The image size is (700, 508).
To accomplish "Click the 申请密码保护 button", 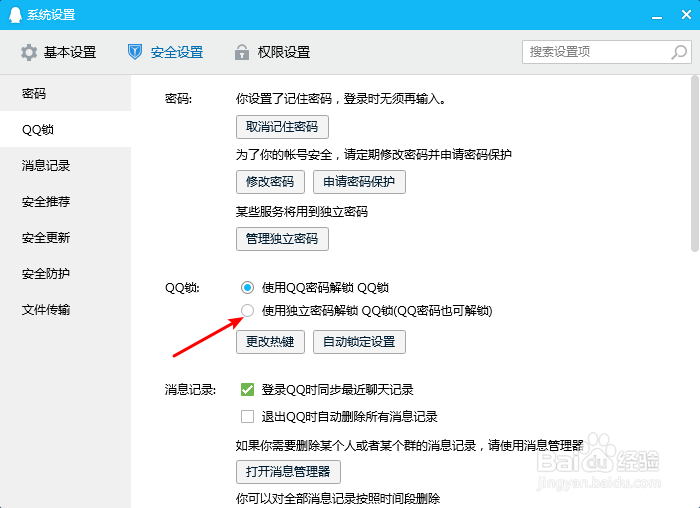I will pyautogui.click(x=359, y=182).
